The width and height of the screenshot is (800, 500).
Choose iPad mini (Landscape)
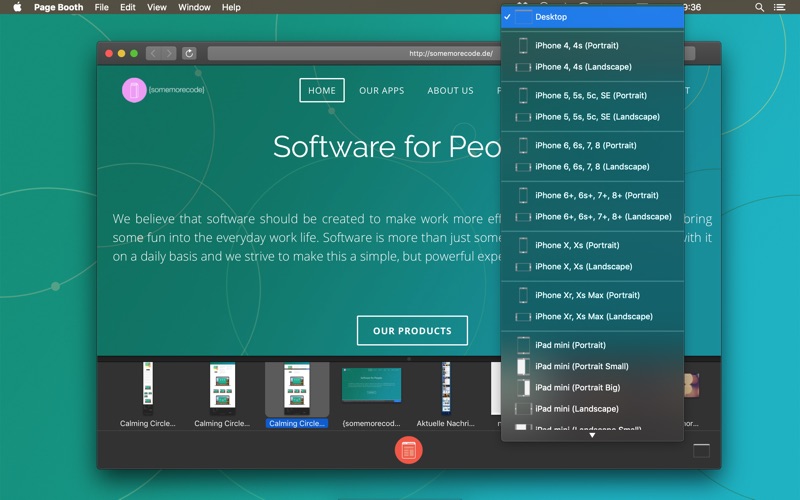tap(592, 409)
